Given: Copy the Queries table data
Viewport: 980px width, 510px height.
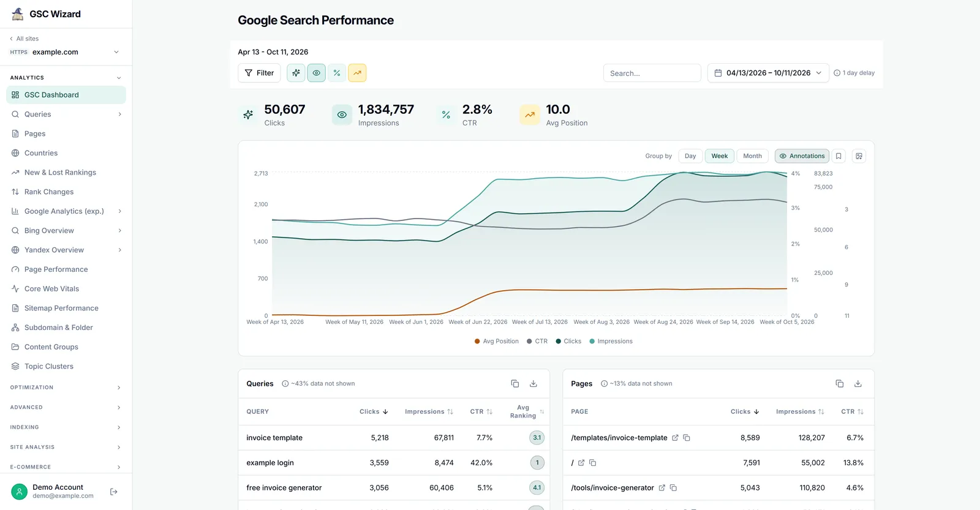Looking at the screenshot, I should [x=515, y=384].
